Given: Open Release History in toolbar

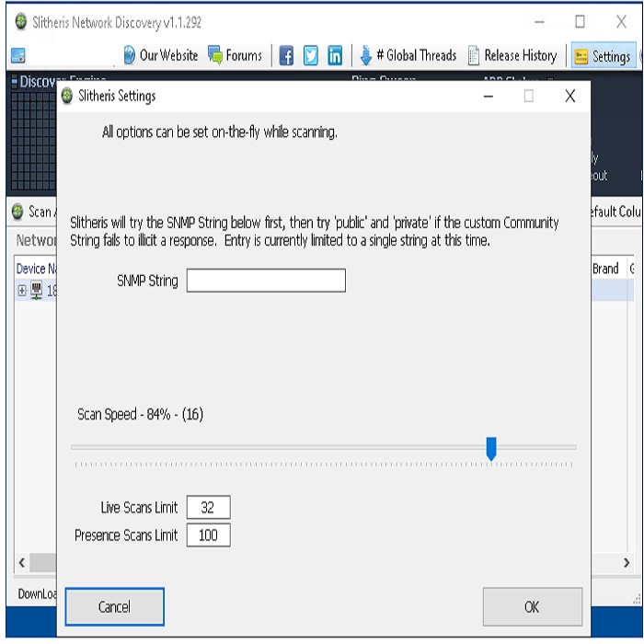Looking at the screenshot, I should [x=512, y=55].
